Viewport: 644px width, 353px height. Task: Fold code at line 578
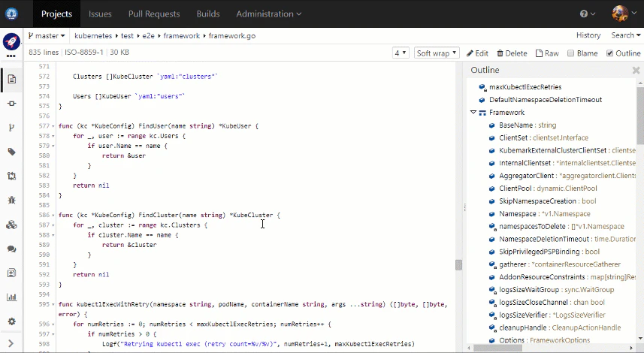(53, 136)
